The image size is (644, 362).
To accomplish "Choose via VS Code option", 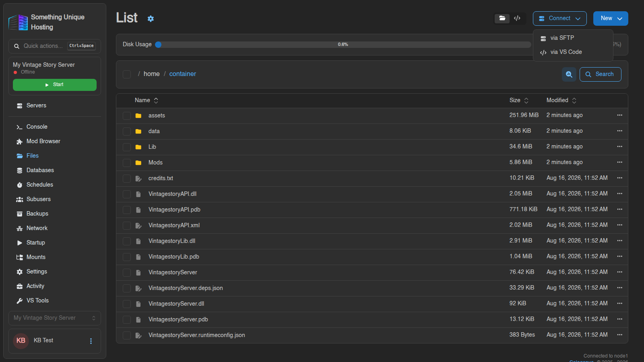I will click(573, 52).
